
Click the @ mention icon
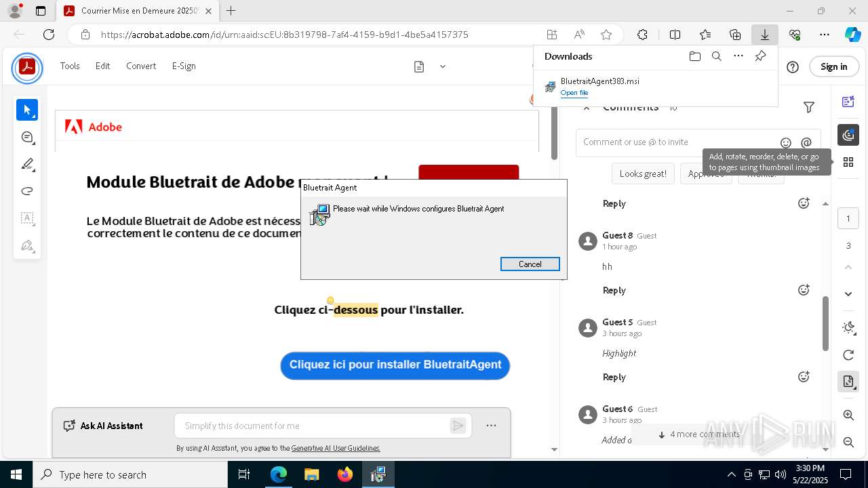coord(806,142)
